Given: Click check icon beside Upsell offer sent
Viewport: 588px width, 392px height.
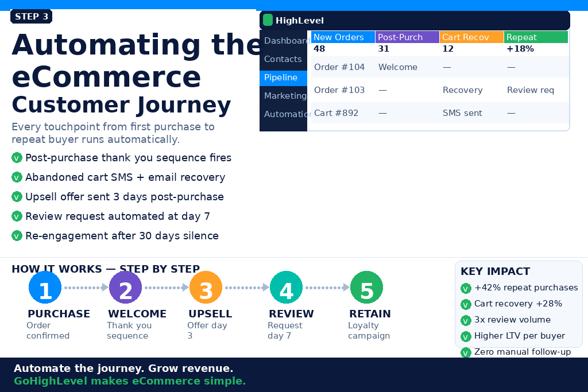Looking at the screenshot, I should 17,197.
